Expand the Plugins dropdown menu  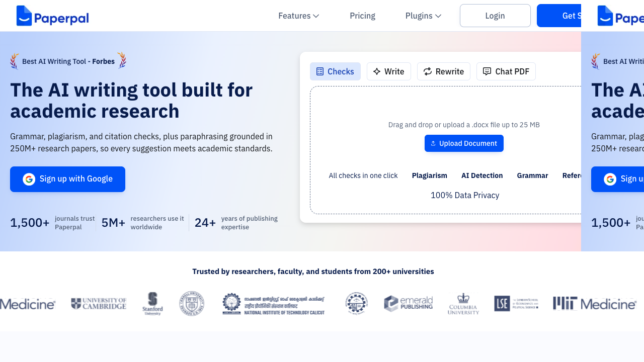point(423,16)
